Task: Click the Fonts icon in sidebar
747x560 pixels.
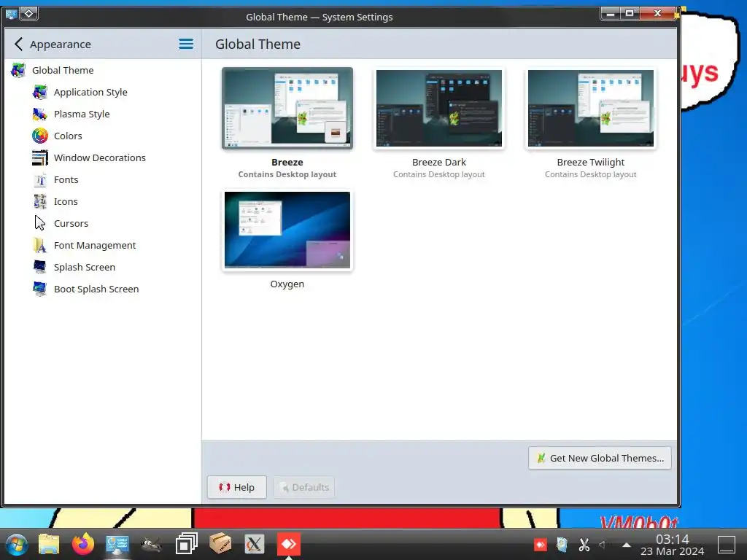Action: coord(40,179)
